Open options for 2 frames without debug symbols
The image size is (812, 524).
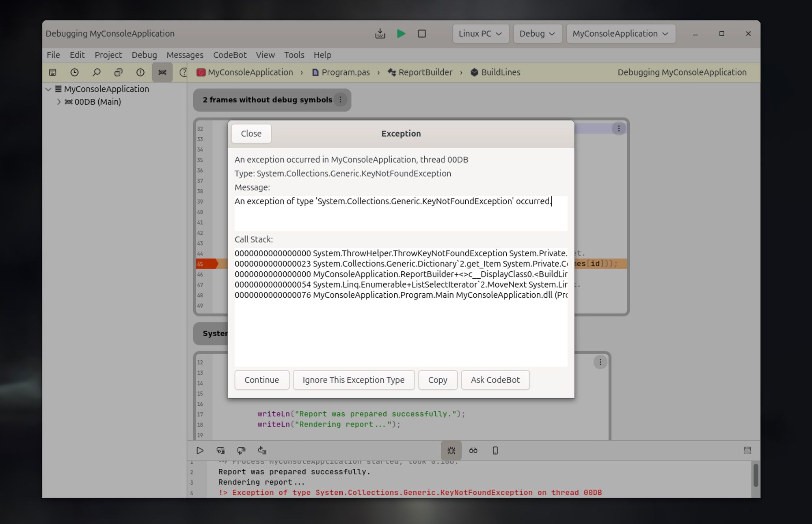[340, 100]
